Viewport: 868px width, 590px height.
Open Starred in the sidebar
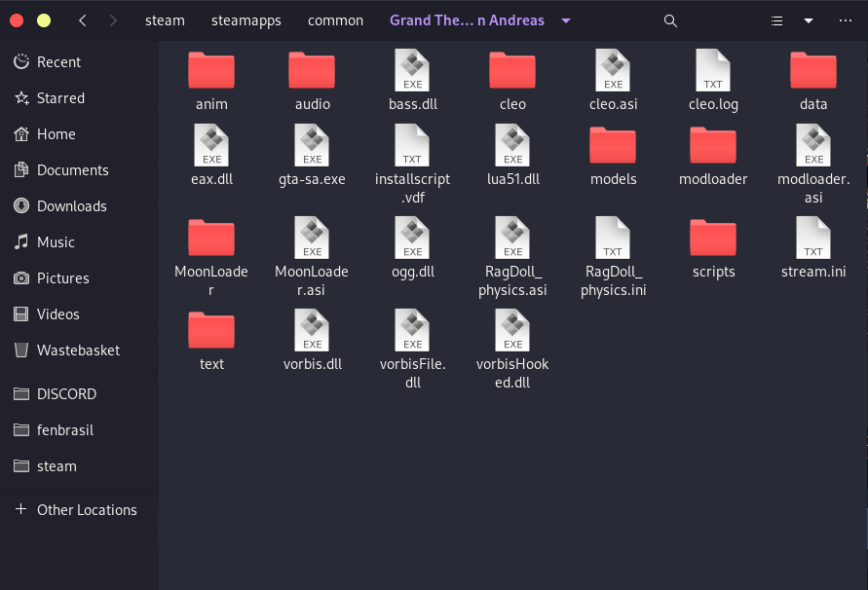[x=80, y=98]
